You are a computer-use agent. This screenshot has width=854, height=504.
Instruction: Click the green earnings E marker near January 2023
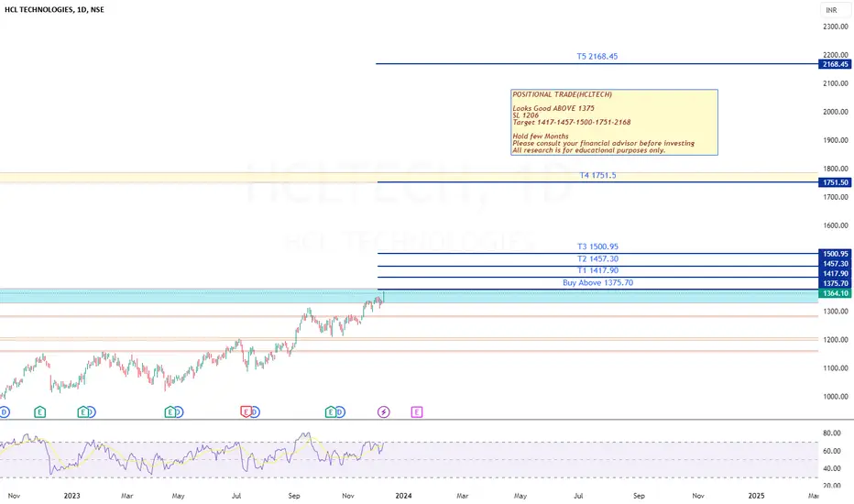pos(82,412)
